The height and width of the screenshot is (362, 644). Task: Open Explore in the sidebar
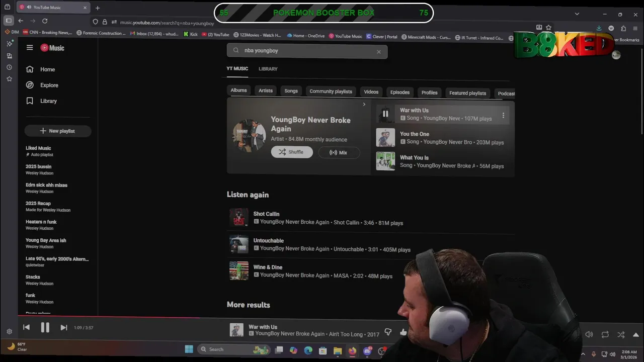pyautogui.click(x=42, y=85)
